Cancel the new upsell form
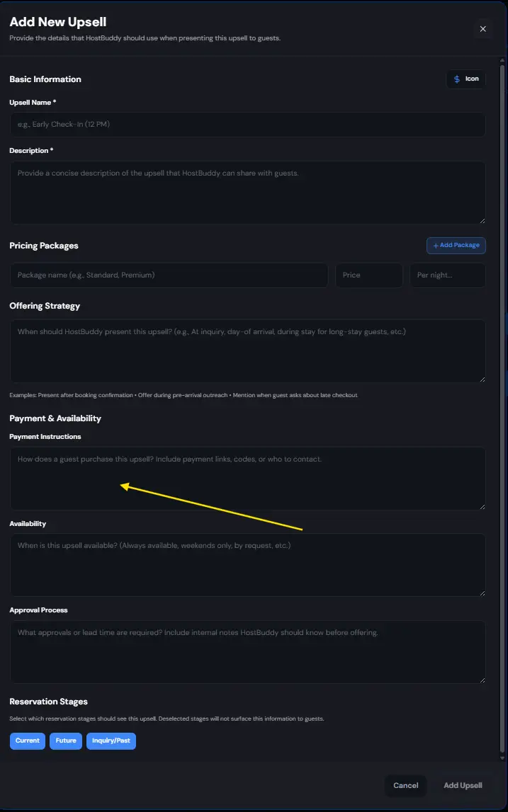The height and width of the screenshot is (812, 508). [x=405, y=785]
